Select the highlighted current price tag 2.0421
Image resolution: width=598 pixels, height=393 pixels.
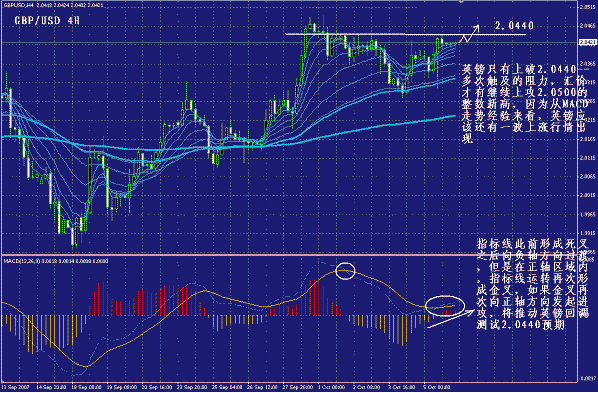click(588, 42)
